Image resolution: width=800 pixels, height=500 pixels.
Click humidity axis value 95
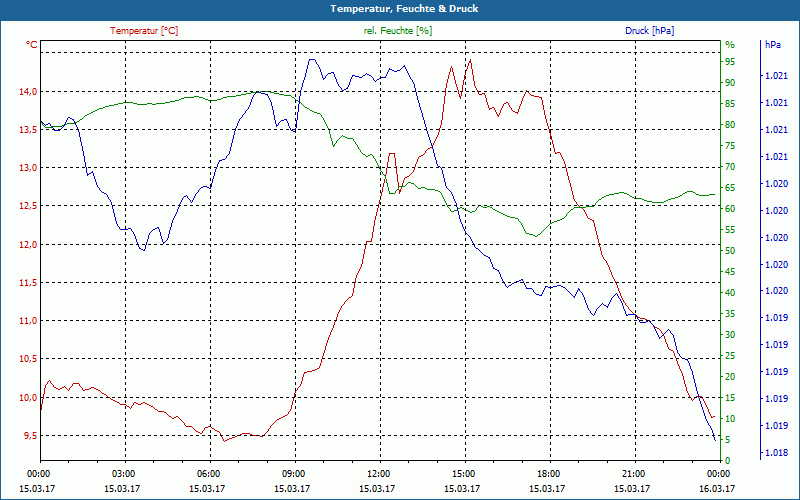730,62
